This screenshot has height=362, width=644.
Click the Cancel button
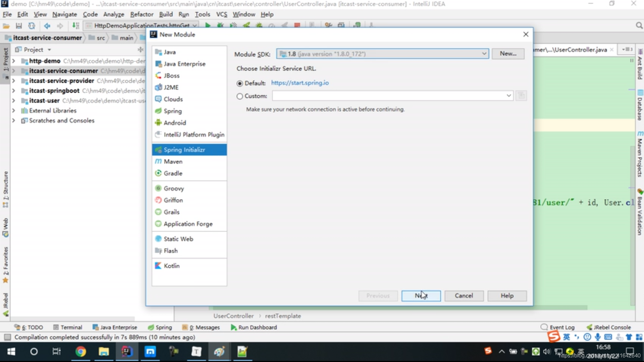464,296
